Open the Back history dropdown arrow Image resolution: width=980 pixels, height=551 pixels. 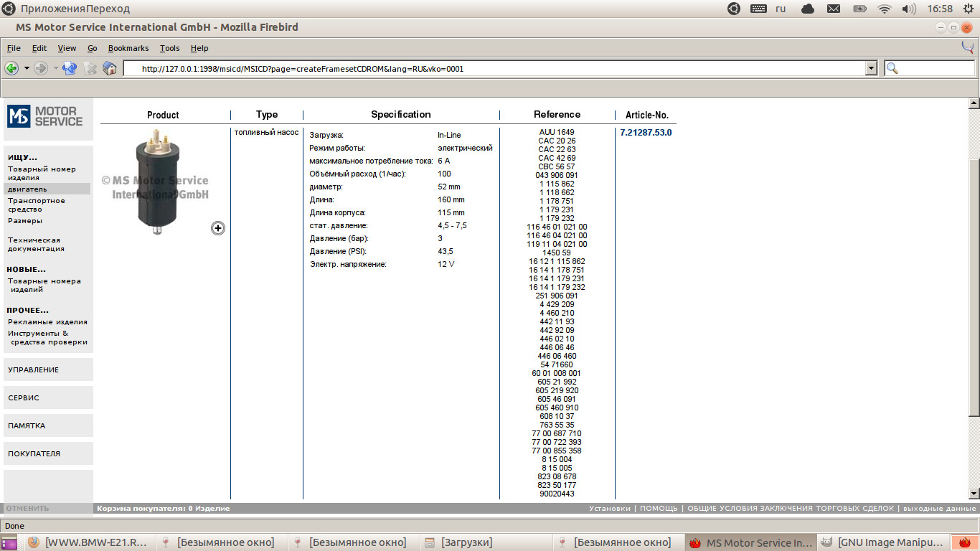point(27,68)
